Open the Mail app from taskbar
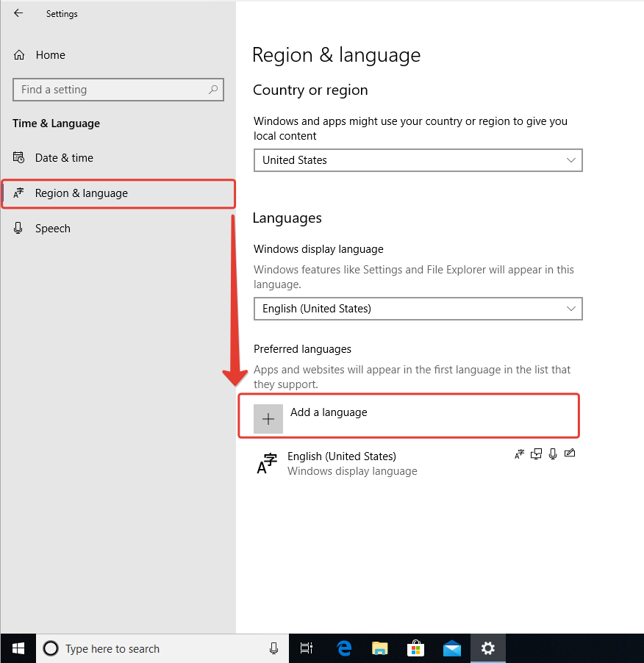Image resolution: width=644 pixels, height=663 pixels. click(x=451, y=648)
